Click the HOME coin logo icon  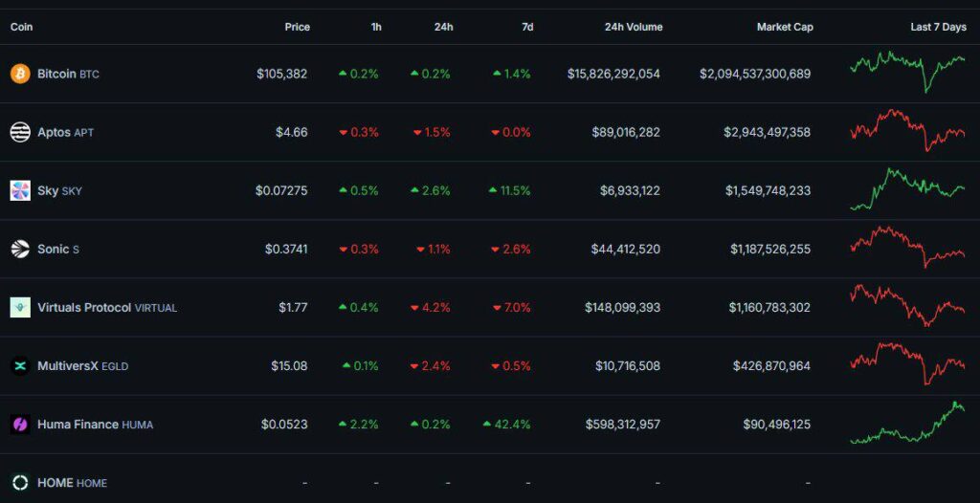[20, 482]
